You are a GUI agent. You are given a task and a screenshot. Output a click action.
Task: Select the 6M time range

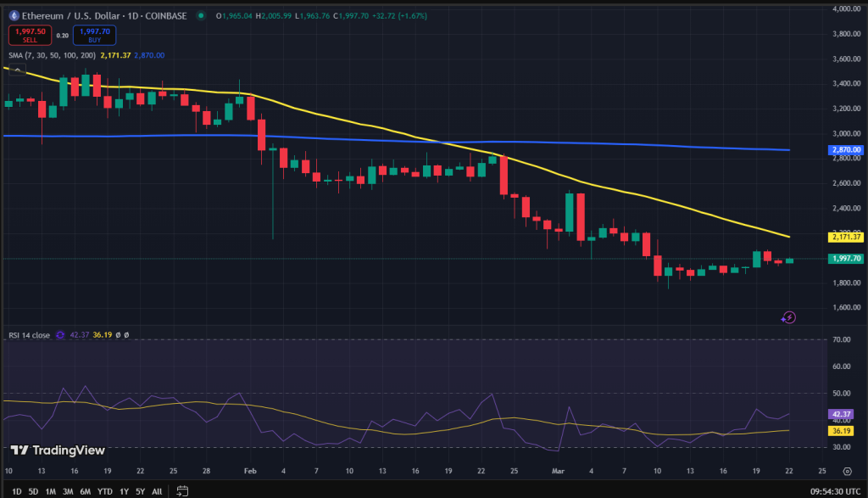coord(86,491)
